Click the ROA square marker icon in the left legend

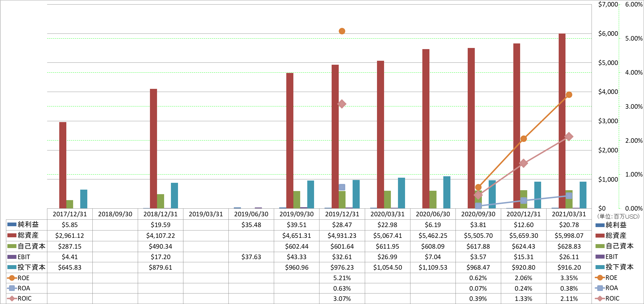[12, 288]
